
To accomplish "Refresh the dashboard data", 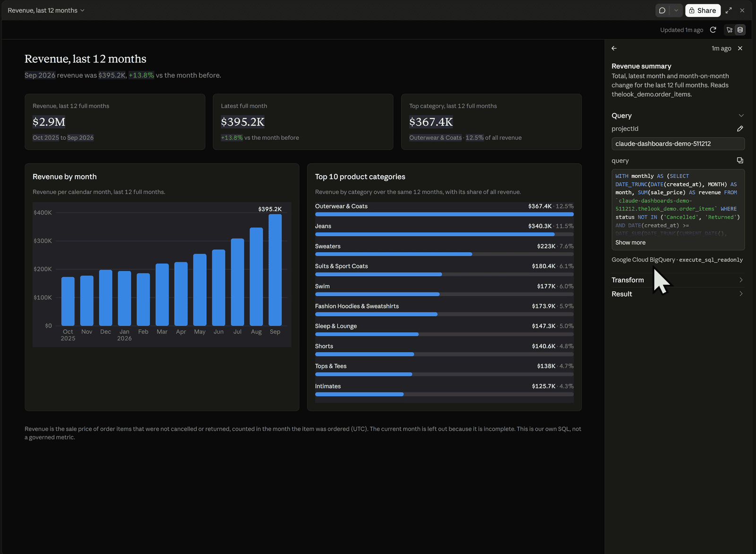I will (x=713, y=30).
